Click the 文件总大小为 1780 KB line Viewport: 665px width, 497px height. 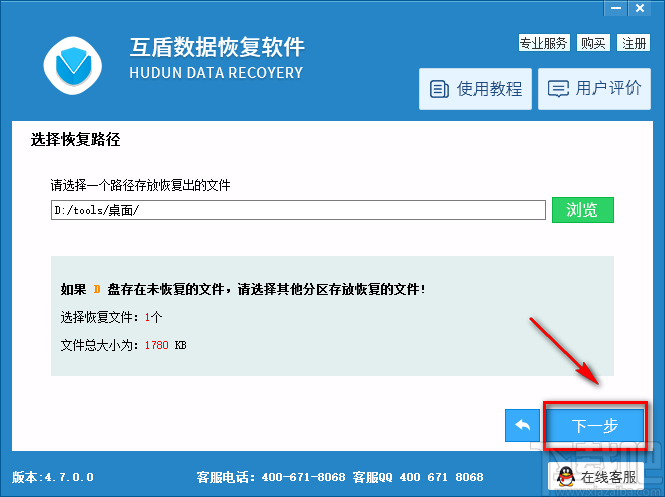click(123, 345)
